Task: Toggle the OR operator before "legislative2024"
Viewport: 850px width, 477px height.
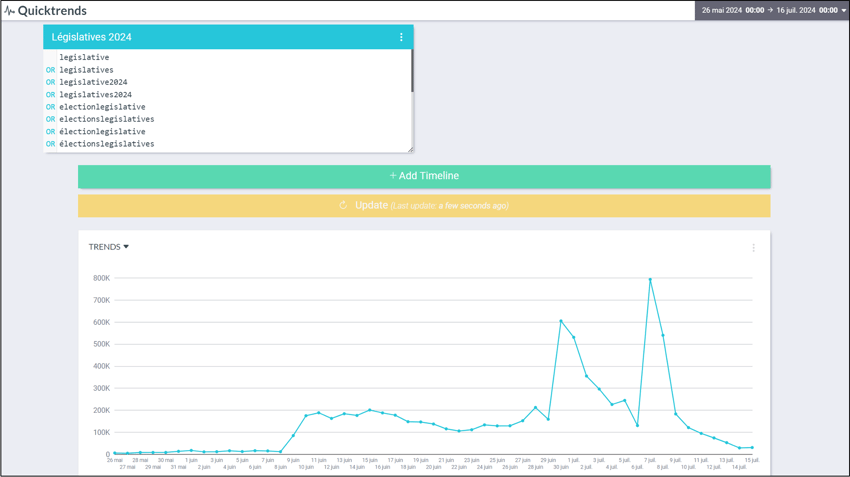Action: pos(50,82)
